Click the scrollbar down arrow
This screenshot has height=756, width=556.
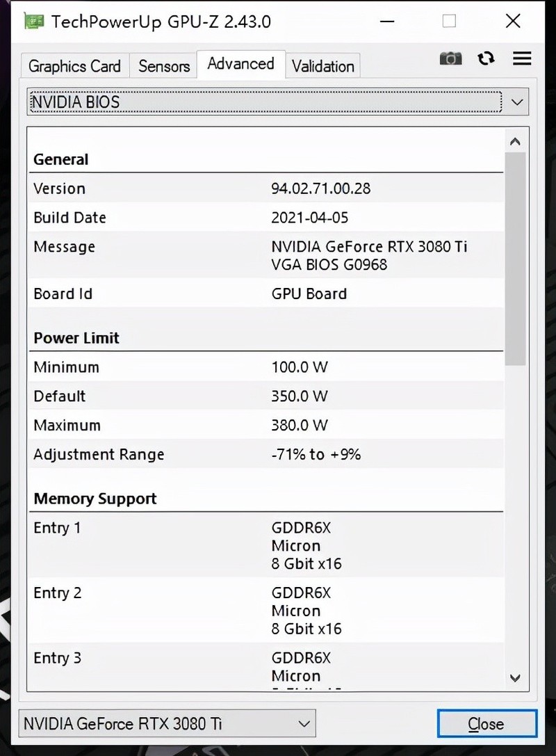click(515, 678)
